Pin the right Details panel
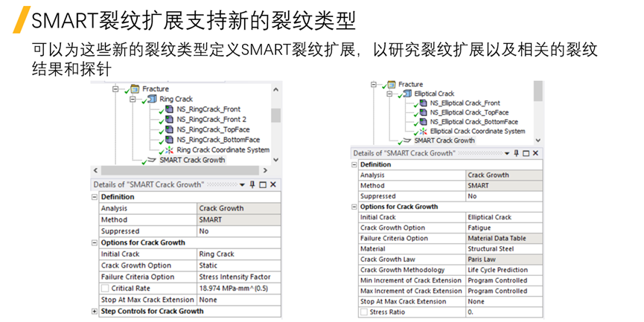644x322 pixels. [x=516, y=153]
